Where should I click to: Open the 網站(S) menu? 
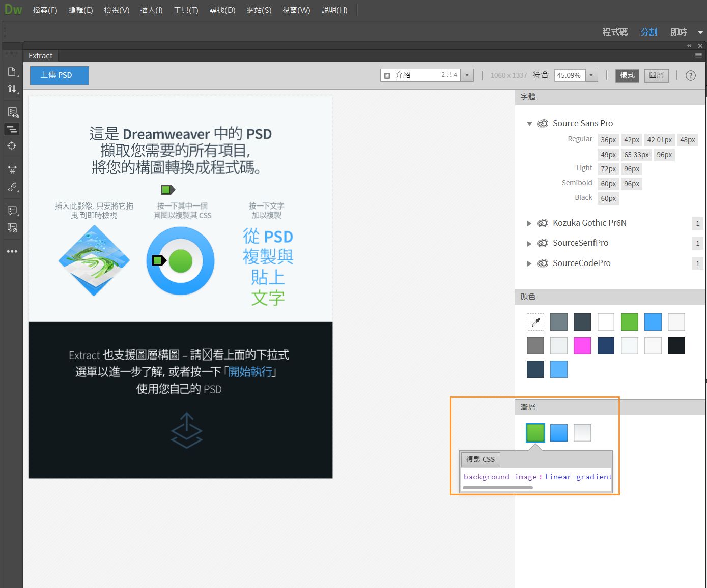tap(259, 10)
